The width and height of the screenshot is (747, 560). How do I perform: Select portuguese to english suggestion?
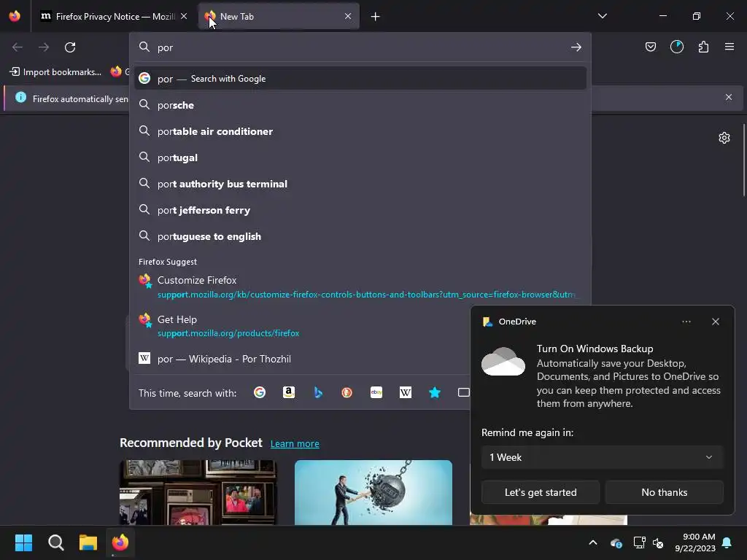pyautogui.click(x=360, y=236)
